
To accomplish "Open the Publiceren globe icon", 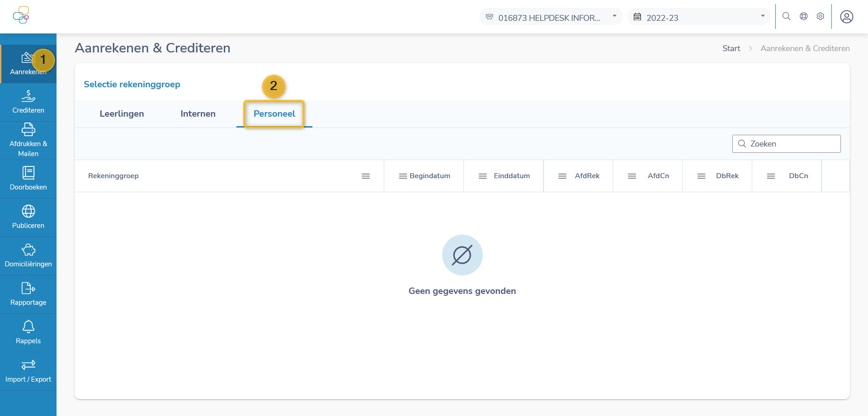I will point(28,212).
